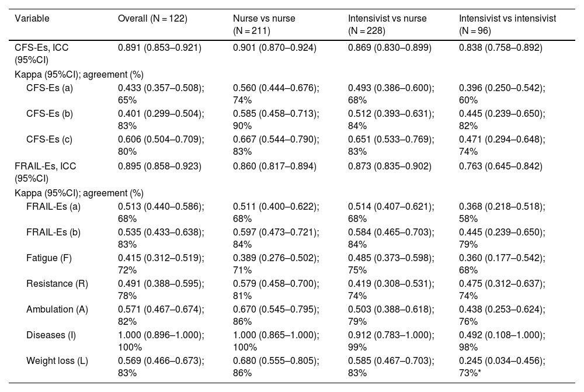This screenshot has width=584, height=392.
Task: Click the Intensivist vs intensivist column header
Action: coord(507,23)
